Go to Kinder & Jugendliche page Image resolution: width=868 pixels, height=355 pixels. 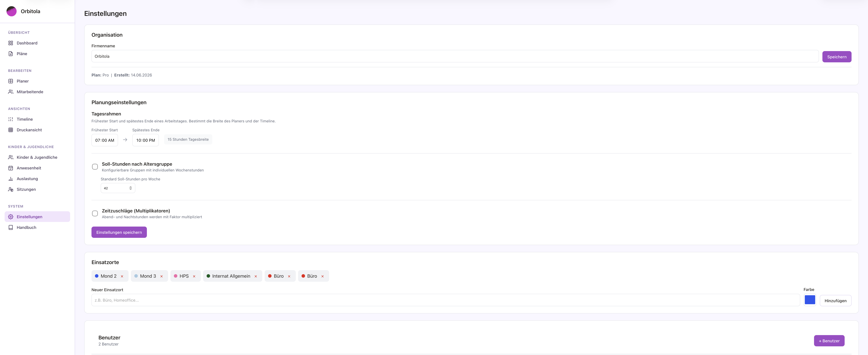click(x=37, y=157)
